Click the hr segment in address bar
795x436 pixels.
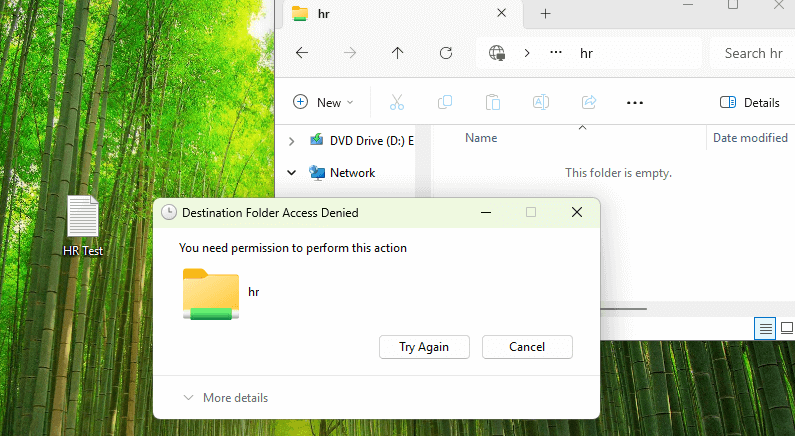pyautogui.click(x=587, y=53)
